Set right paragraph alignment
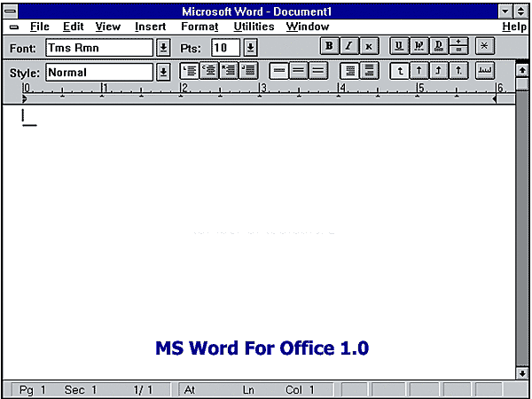 tap(229, 71)
